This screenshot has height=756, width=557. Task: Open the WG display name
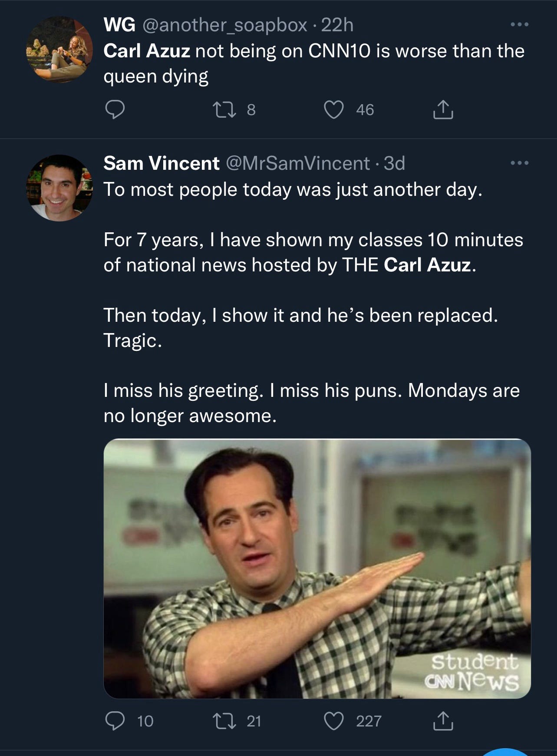119,25
